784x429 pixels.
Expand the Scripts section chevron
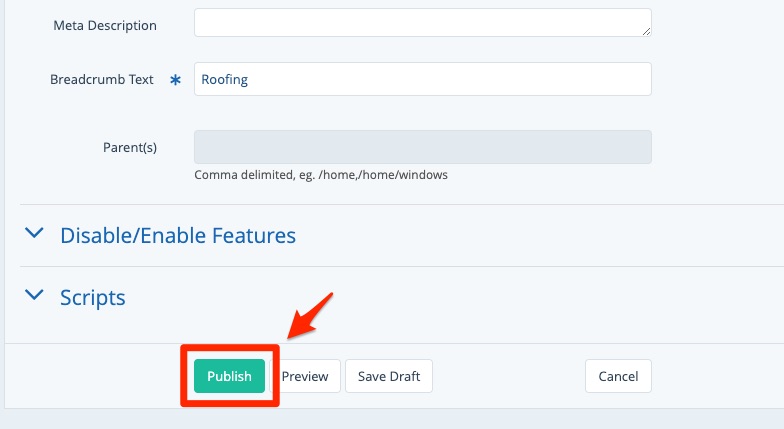click(35, 296)
